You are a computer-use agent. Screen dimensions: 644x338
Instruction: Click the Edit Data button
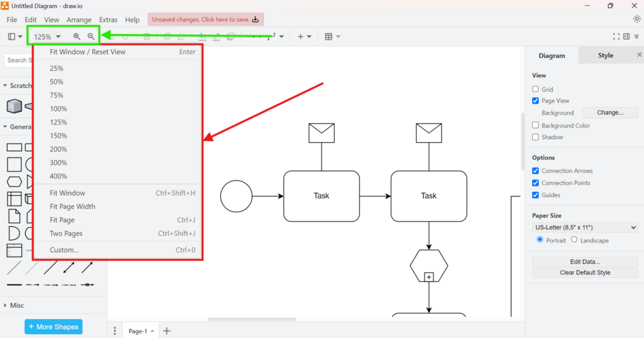584,261
